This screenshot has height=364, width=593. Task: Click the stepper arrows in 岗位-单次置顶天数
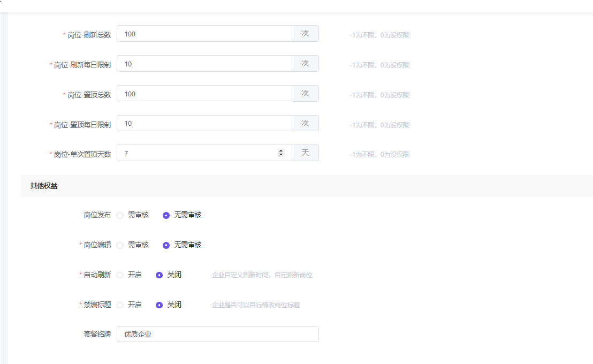281,153
